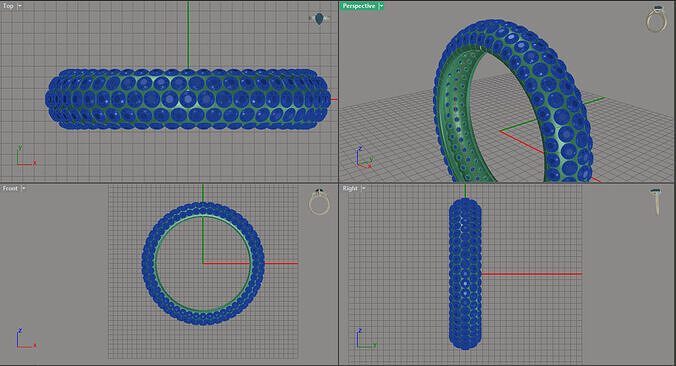Click the ring thumbnail in Front viewport corner

[x=319, y=201]
